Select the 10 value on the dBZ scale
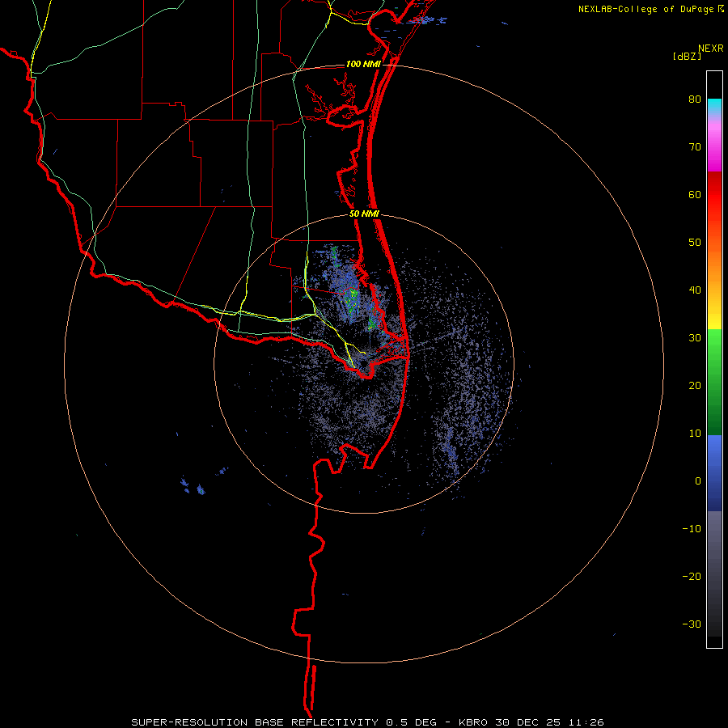Viewport: 728px width, 728px height. coord(695,434)
